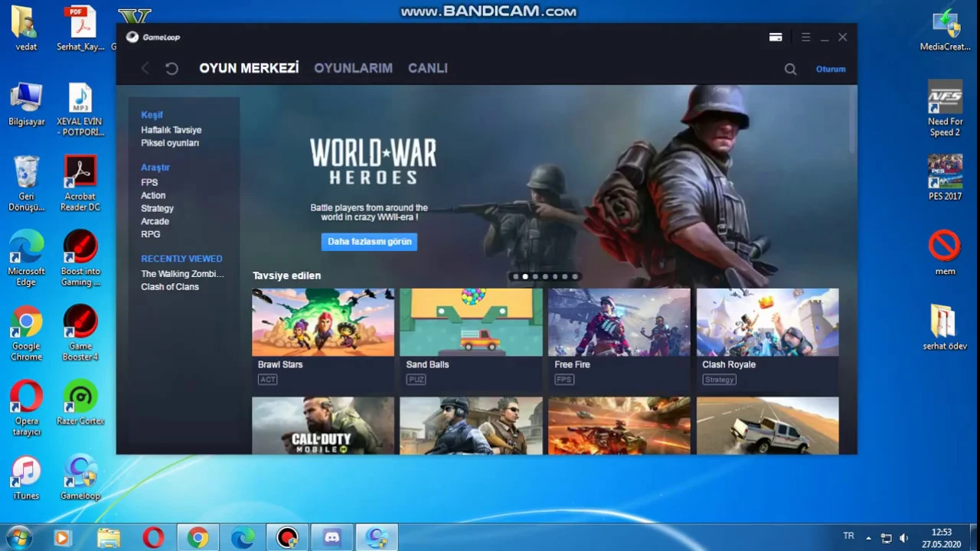Image resolution: width=980 pixels, height=551 pixels.
Task: Open Opera browser desktop icon
Action: point(26,409)
